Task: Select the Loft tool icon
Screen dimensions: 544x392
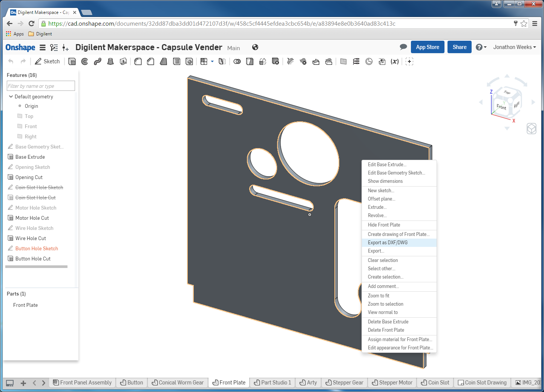Action: point(110,61)
